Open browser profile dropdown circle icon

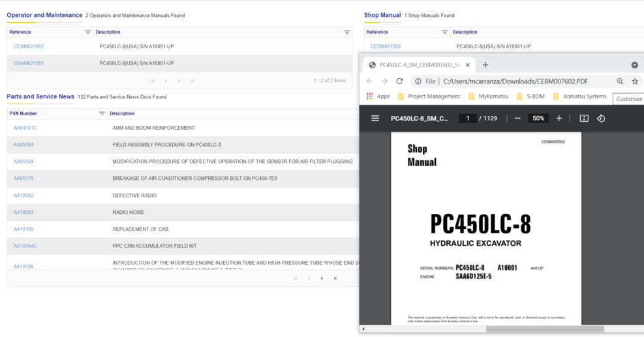[x=635, y=65]
